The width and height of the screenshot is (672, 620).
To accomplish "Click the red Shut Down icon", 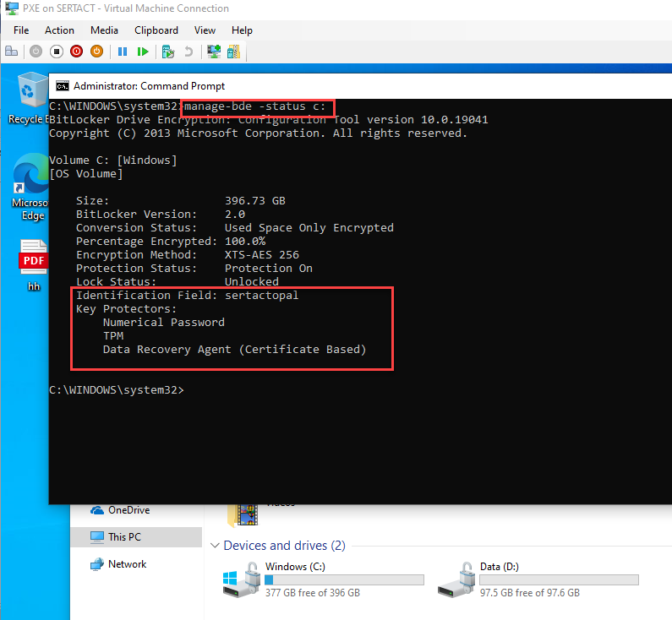I will pyautogui.click(x=77, y=52).
